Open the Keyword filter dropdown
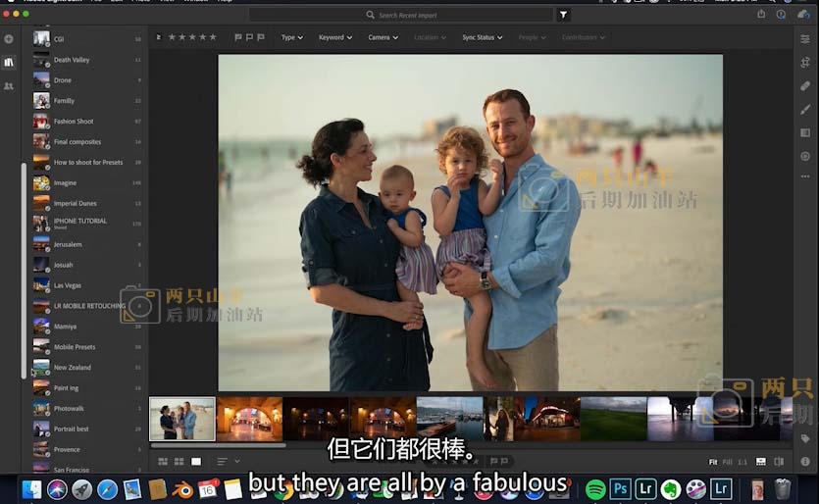Viewport: 819px width, 504px height. pyautogui.click(x=334, y=37)
